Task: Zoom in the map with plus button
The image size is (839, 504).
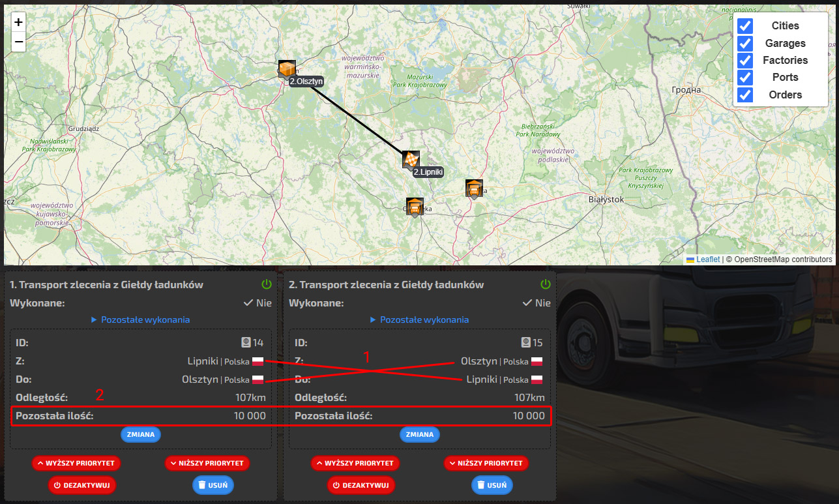Action: pyautogui.click(x=18, y=22)
